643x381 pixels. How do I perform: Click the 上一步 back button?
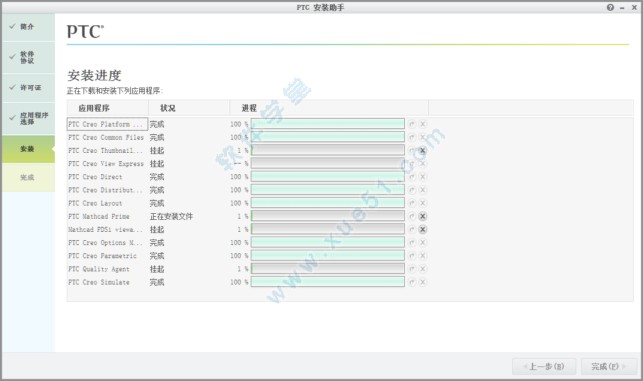pos(544,366)
